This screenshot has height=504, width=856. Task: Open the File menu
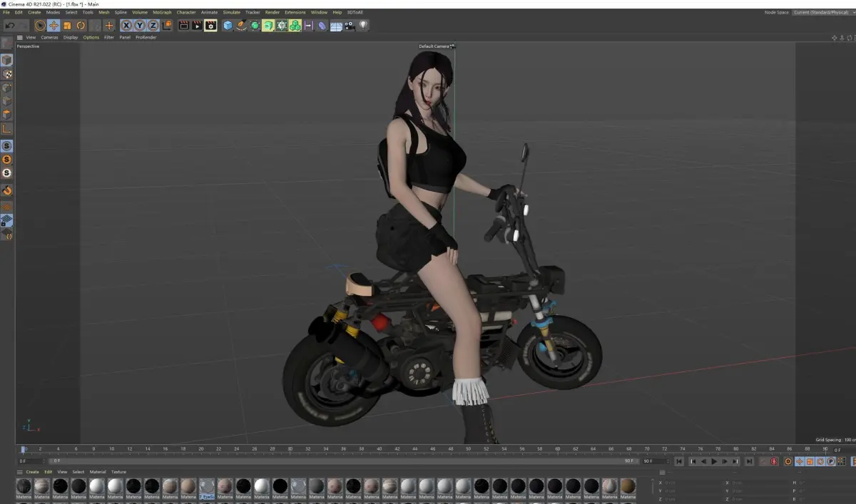(x=6, y=12)
